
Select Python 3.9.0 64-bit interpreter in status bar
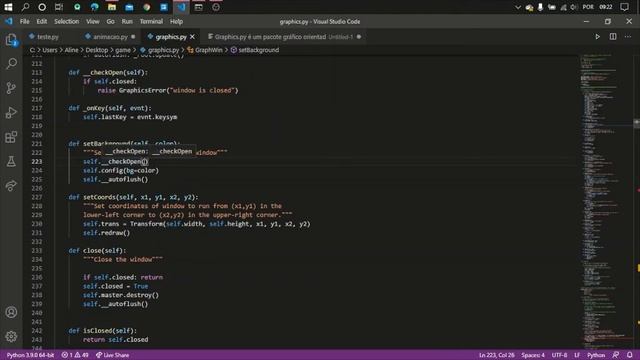pyautogui.click(x=30, y=355)
